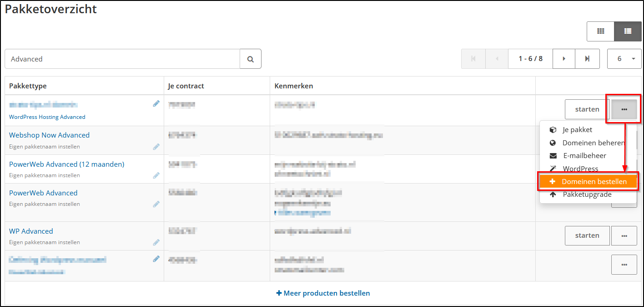The width and height of the screenshot is (644, 307).
Task: Switch to grid view layout
Action: coord(600,31)
